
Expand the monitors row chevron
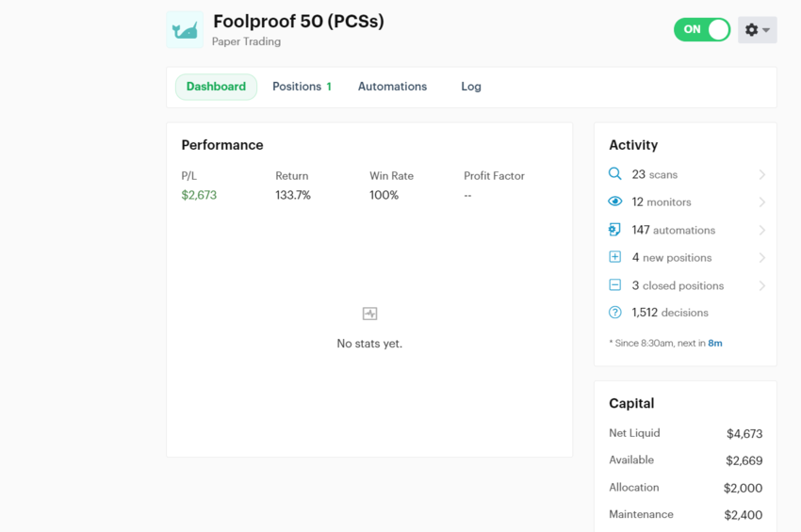click(x=761, y=202)
